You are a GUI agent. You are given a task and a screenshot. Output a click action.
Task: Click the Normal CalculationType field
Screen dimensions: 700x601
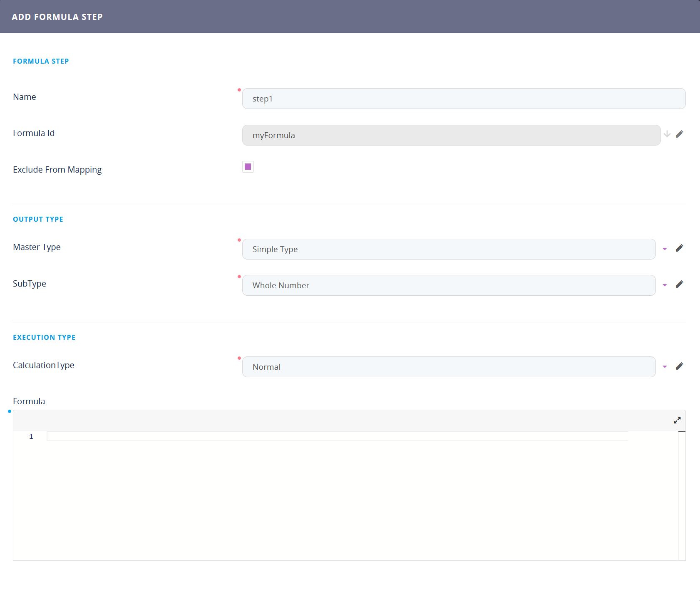(449, 367)
